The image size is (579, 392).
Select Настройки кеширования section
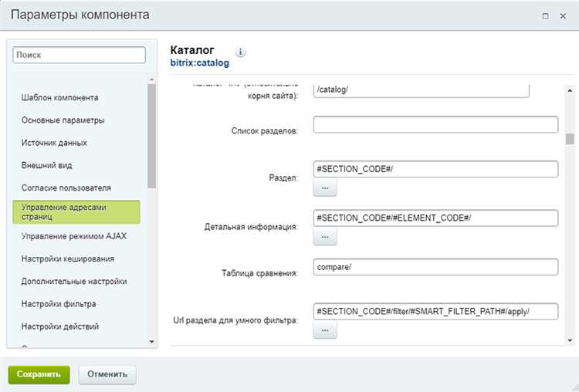68,259
